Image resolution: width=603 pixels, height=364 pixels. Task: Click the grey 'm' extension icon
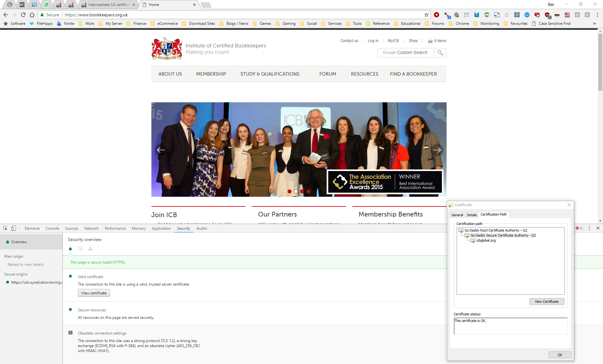[x=577, y=15]
